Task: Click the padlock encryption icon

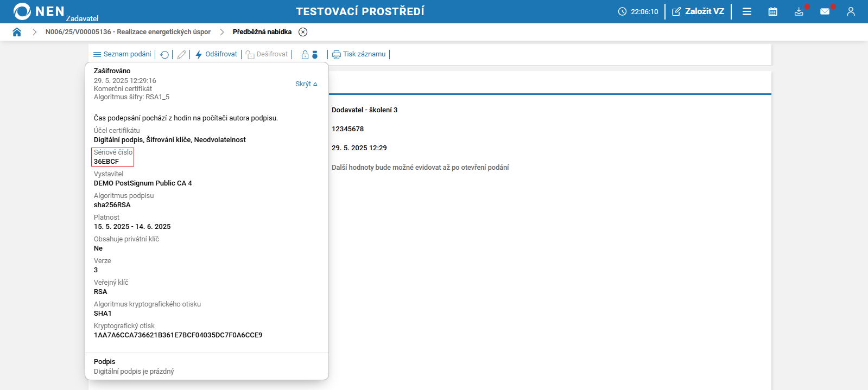Action: [x=305, y=55]
